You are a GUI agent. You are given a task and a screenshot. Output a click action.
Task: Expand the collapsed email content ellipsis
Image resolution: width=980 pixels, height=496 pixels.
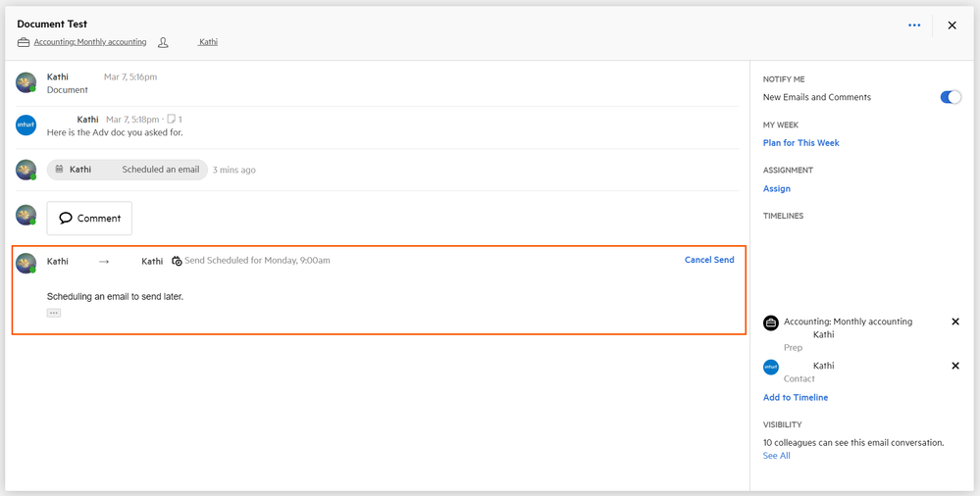click(x=54, y=313)
